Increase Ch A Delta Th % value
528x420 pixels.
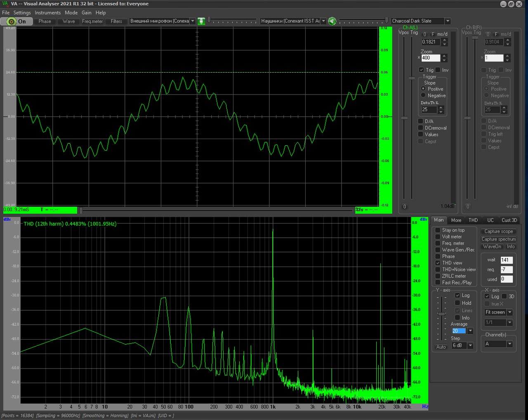coord(441,108)
